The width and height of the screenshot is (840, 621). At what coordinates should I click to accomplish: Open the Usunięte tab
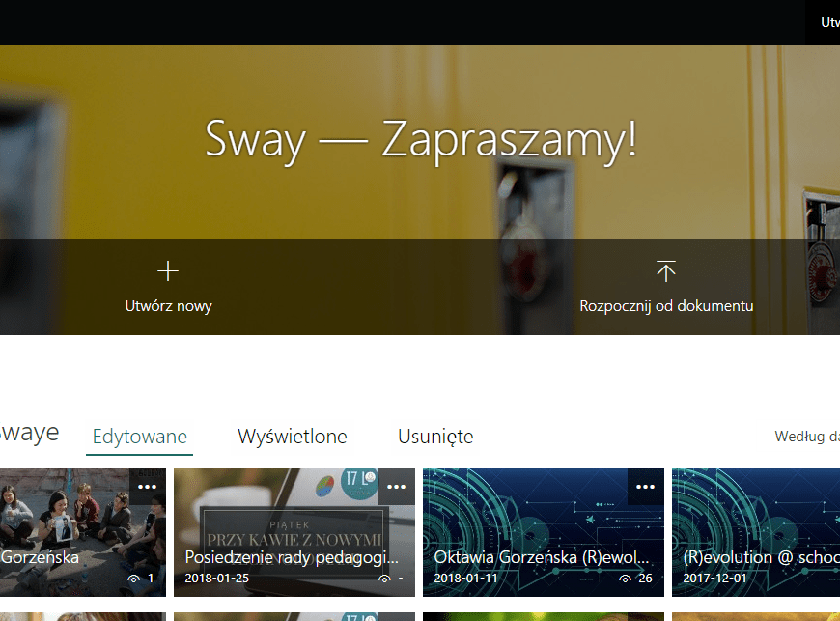pyautogui.click(x=435, y=437)
